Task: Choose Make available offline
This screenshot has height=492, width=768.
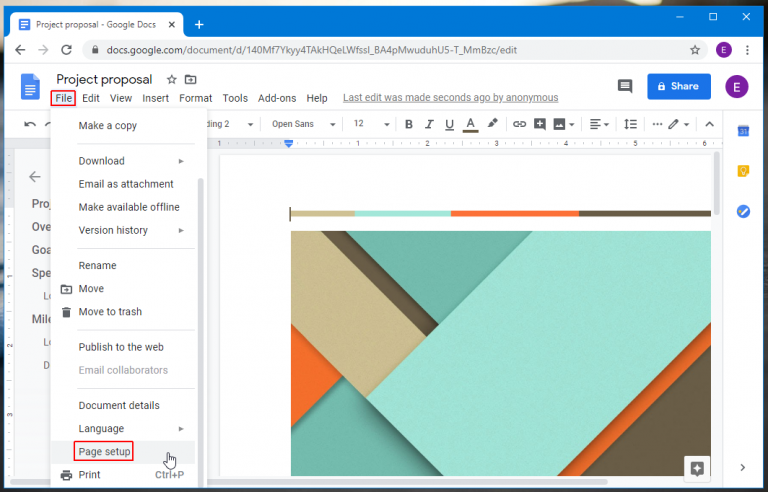Action: (130, 207)
